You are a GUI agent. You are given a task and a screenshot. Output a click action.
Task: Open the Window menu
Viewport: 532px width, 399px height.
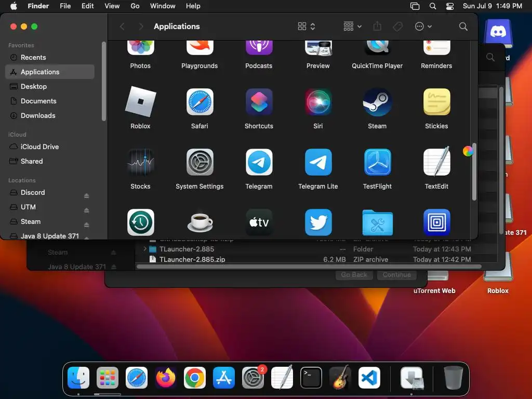pyautogui.click(x=163, y=6)
